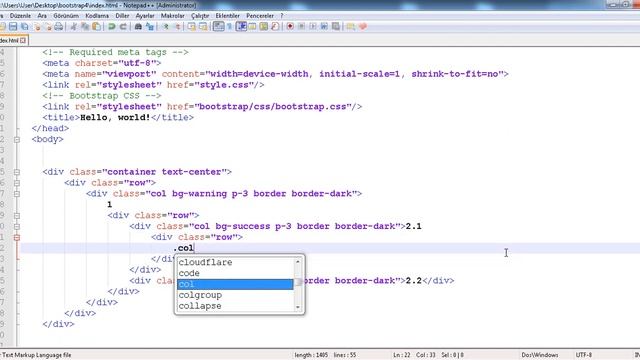Click the Paste clipboard icon
This screenshot has height=360, width=640.
pyautogui.click(x=96, y=27)
